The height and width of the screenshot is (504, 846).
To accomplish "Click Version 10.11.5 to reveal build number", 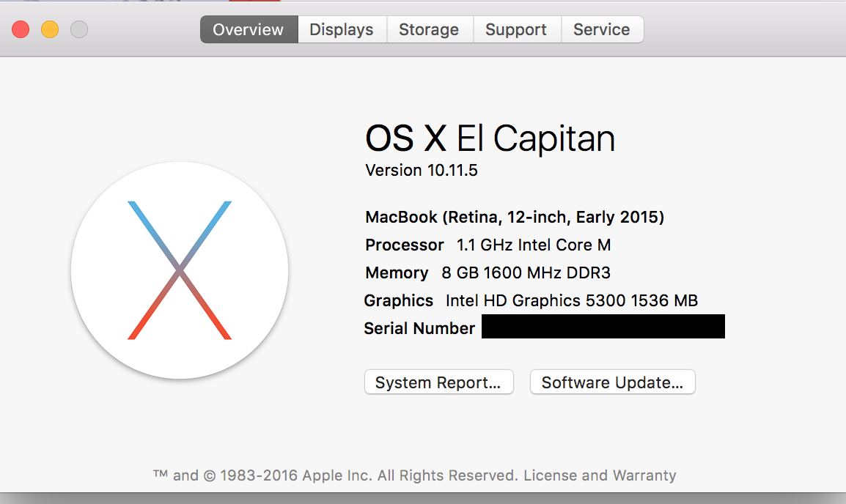I will [x=422, y=171].
